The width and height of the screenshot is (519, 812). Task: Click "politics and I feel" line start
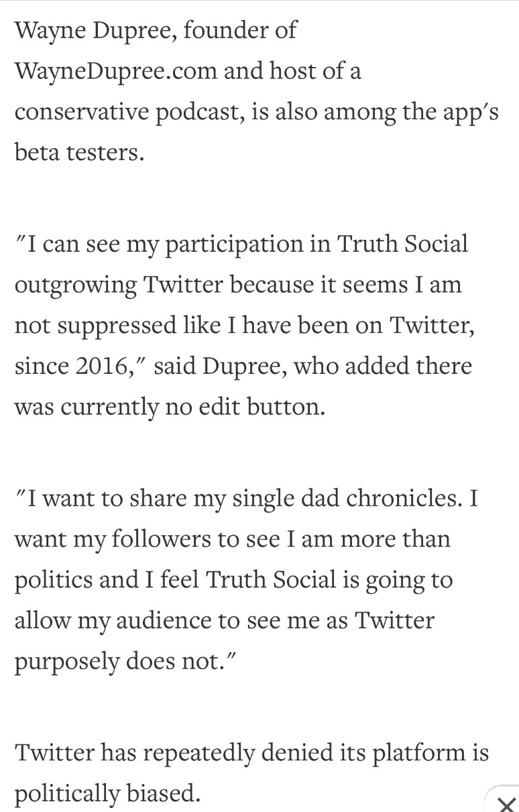[x=107, y=580]
